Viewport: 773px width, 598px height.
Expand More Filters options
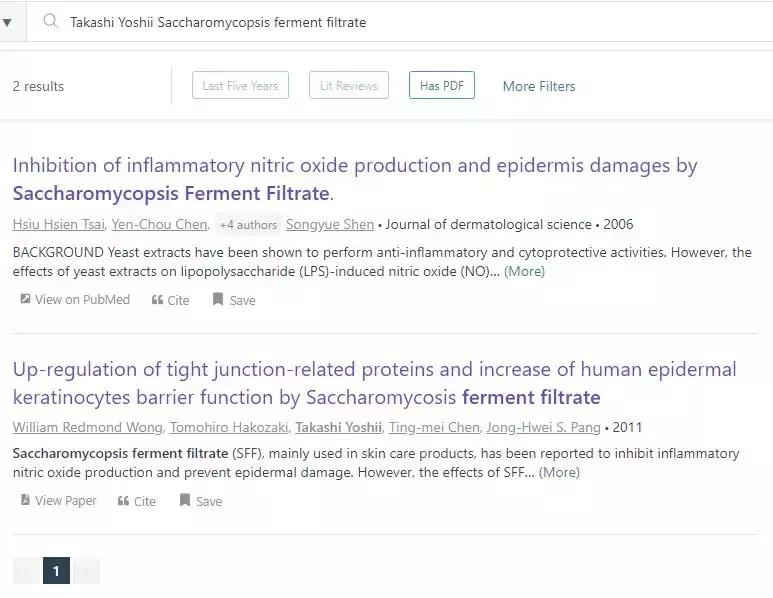click(538, 86)
